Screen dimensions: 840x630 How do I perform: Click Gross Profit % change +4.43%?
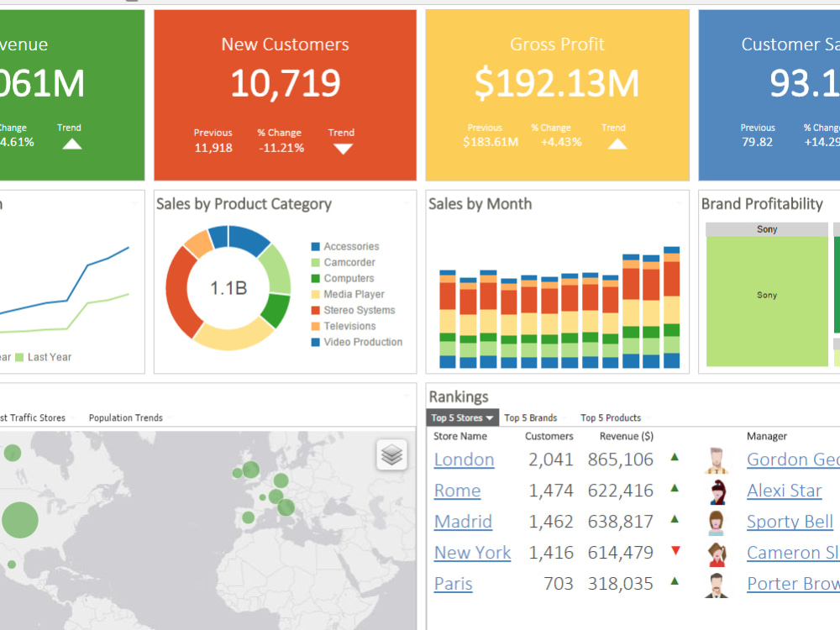(x=561, y=142)
